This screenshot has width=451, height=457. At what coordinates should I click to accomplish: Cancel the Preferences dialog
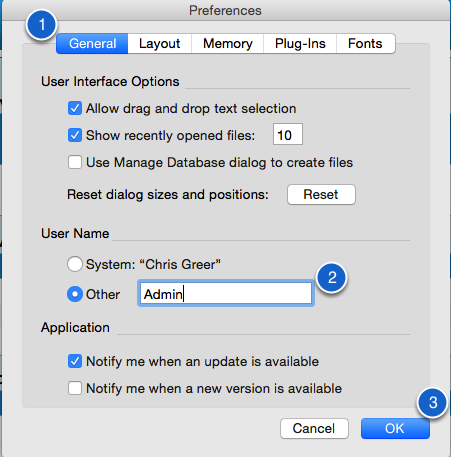point(314,428)
